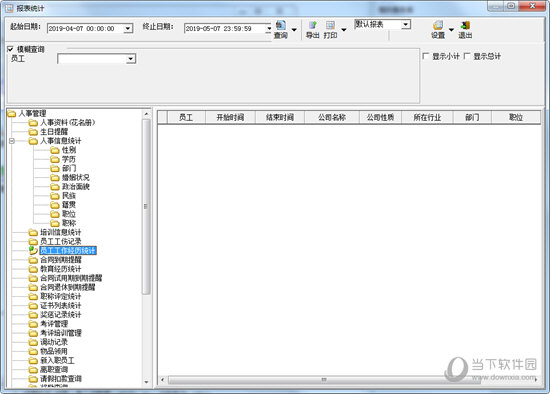The image size is (550, 394).
Task: Open the 婚姻状况 folder node
Action: 70,177
